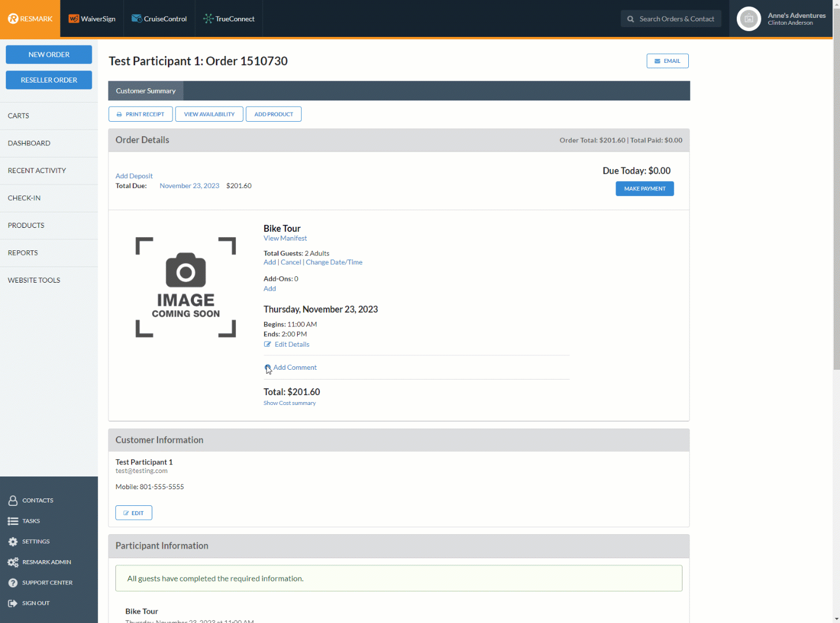Click the search magnifier icon
This screenshot has width=840, height=623.
tap(631, 19)
